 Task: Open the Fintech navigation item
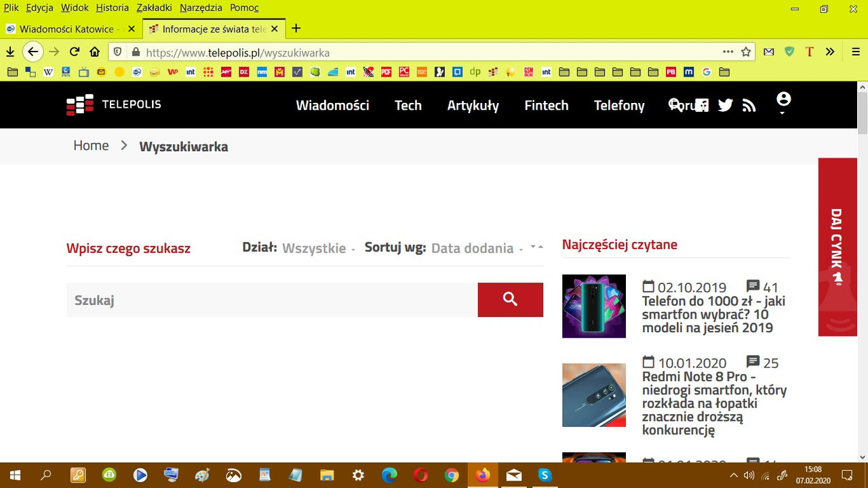click(x=546, y=105)
